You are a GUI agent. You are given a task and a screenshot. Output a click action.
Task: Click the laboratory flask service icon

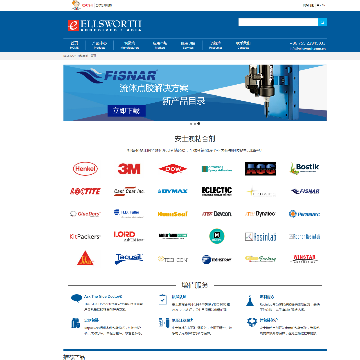pos(250,300)
